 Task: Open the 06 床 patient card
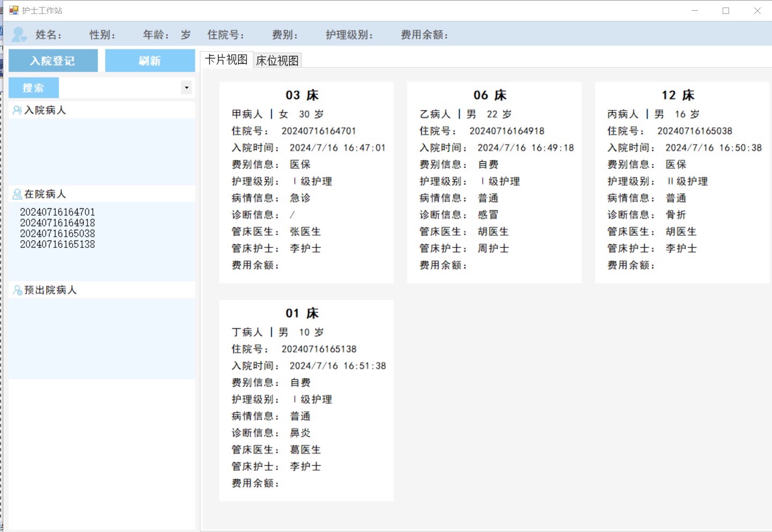click(494, 182)
